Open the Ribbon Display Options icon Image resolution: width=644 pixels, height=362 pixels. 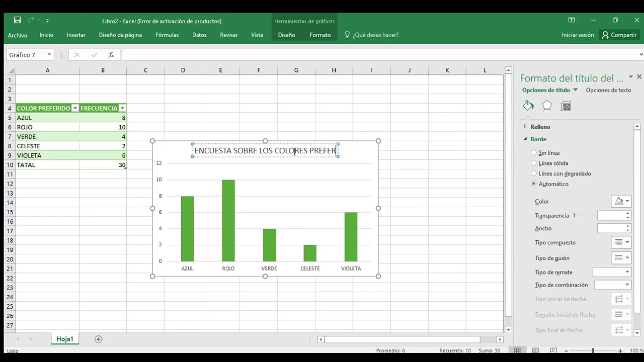tap(572, 20)
